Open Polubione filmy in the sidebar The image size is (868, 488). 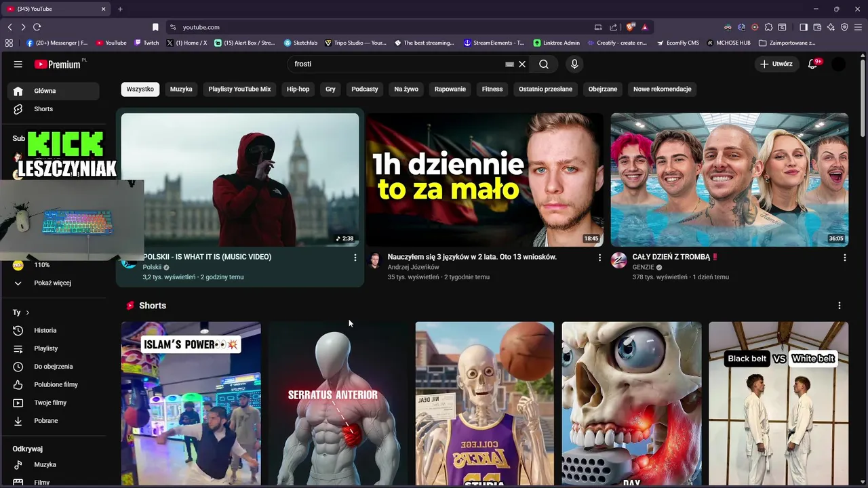[53, 384]
